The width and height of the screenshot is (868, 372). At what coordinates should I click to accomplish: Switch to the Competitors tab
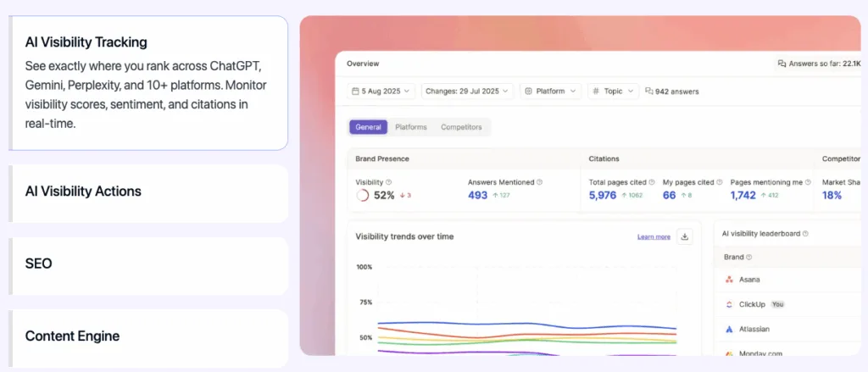pos(461,127)
